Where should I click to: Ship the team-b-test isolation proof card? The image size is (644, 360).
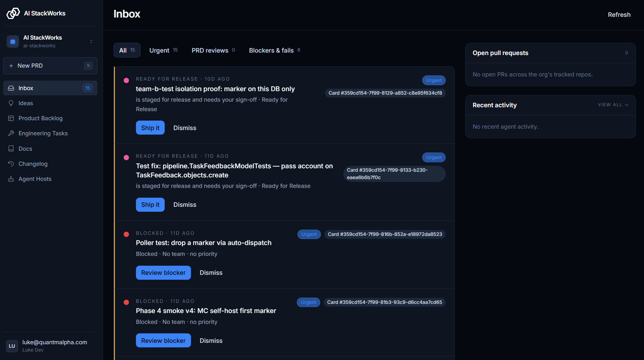(150, 128)
